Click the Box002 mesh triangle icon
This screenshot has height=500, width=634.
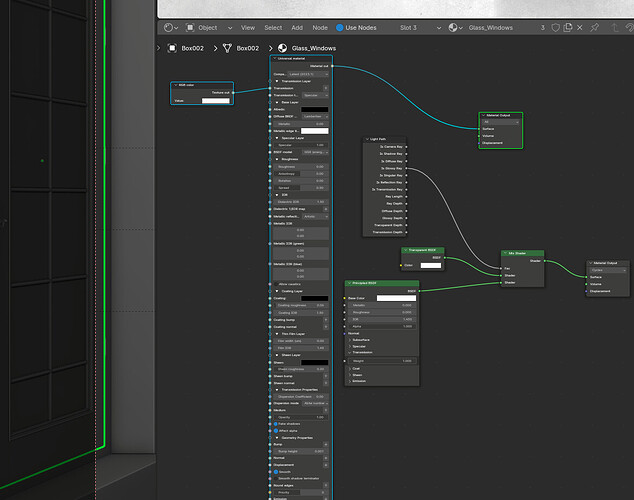tap(227, 48)
